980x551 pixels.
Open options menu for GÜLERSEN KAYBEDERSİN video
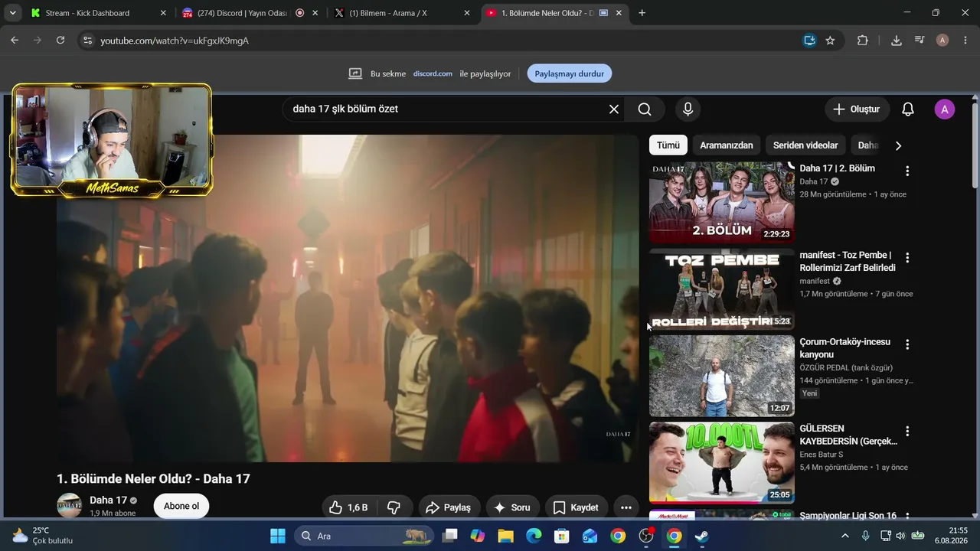click(907, 431)
